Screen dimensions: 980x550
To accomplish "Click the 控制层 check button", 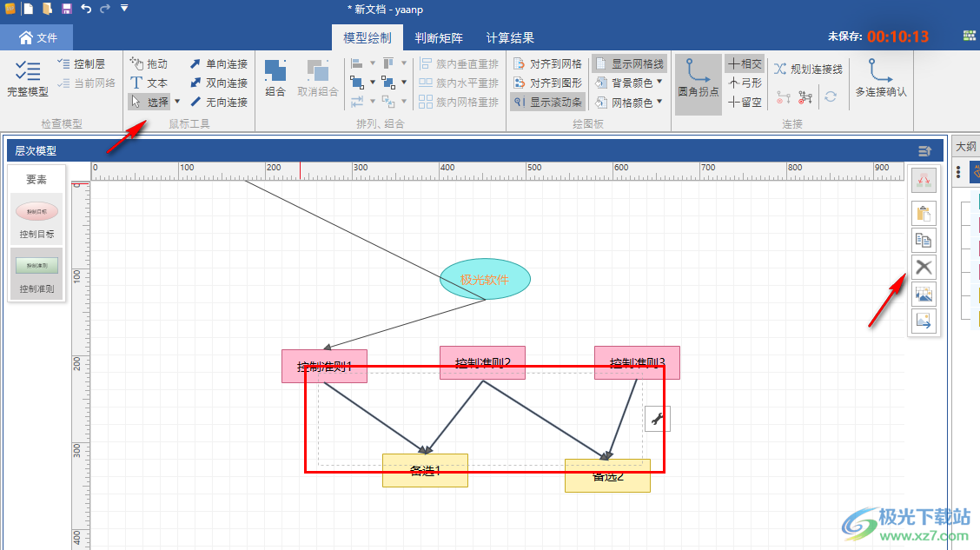I will (x=82, y=63).
